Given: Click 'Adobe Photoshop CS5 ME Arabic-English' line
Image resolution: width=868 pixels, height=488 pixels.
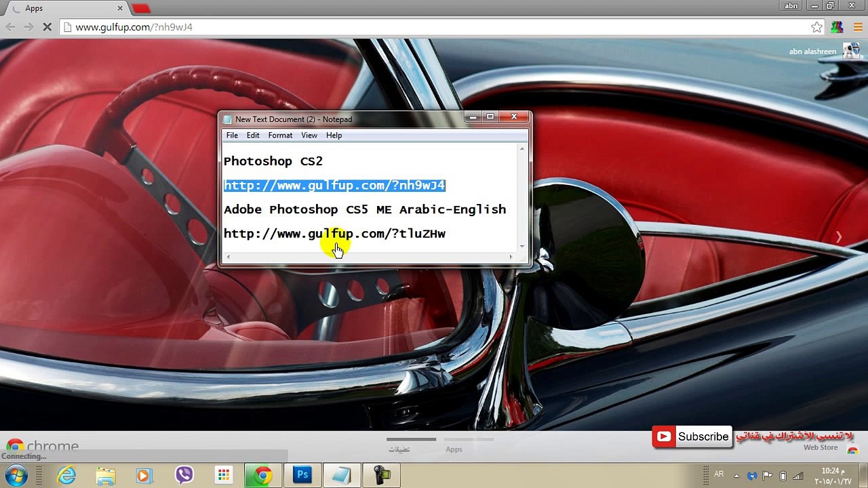Looking at the screenshot, I should click(x=365, y=209).
